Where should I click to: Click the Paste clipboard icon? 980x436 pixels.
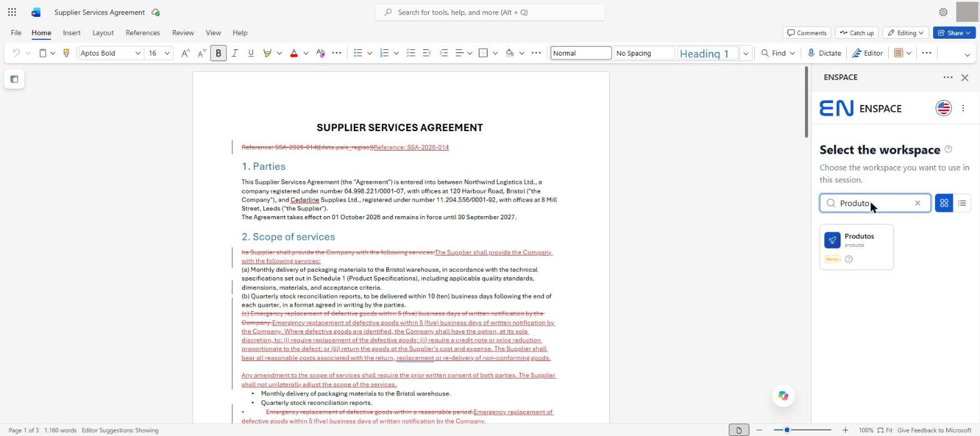[42, 53]
